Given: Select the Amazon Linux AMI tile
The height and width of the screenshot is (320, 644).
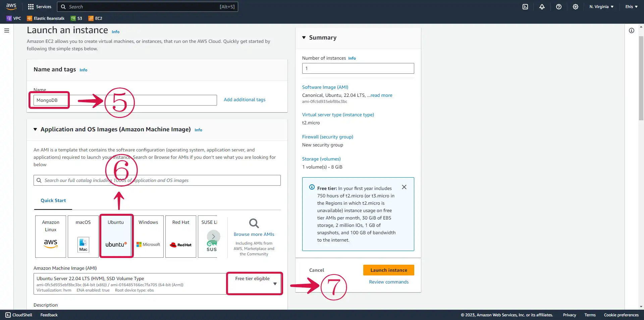Looking at the screenshot, I should tap(51, 237).
